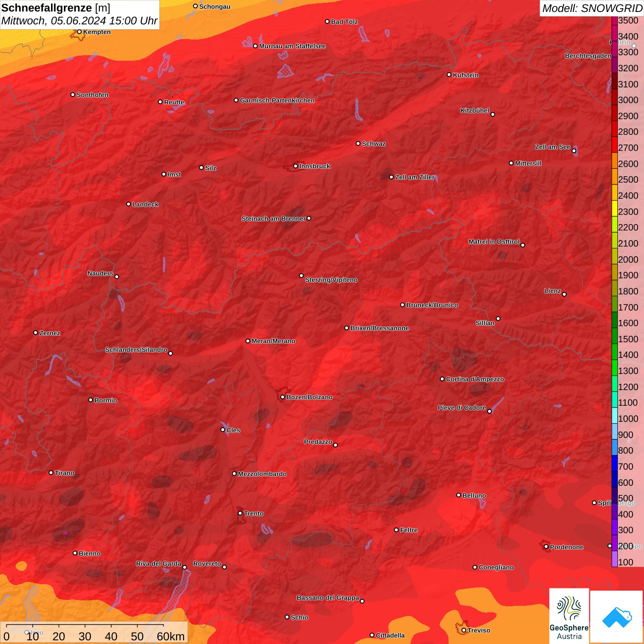
Task: Click the Bormio label
Action: coord(105,400)
